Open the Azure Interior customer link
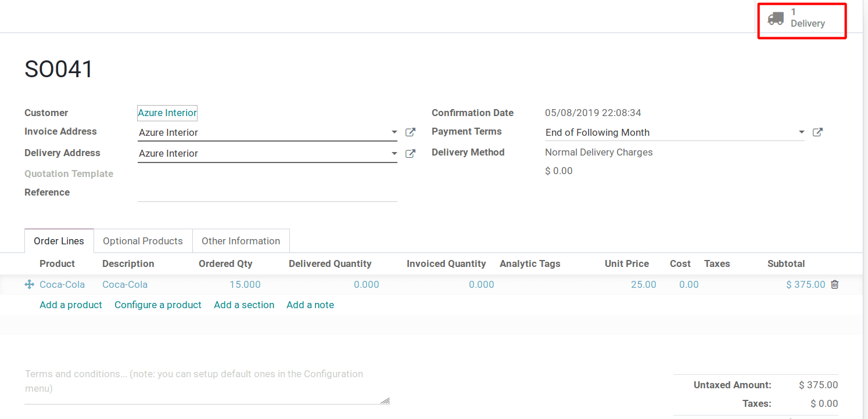This screenshot has height=419, width=868. click(x=167, y=113)
